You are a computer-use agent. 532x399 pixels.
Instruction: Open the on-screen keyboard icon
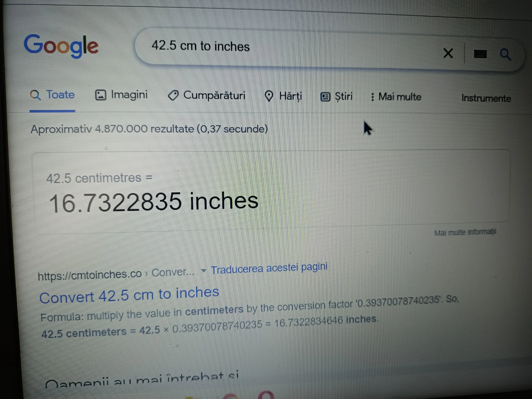click(x=480, y=54)
